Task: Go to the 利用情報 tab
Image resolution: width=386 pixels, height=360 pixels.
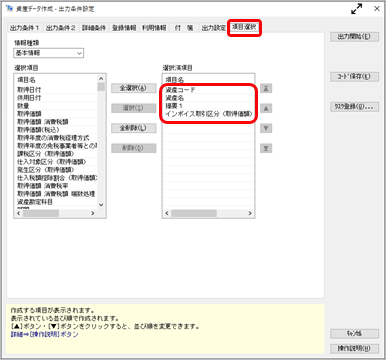Action: pyautogui.click(x=154, y=28)
